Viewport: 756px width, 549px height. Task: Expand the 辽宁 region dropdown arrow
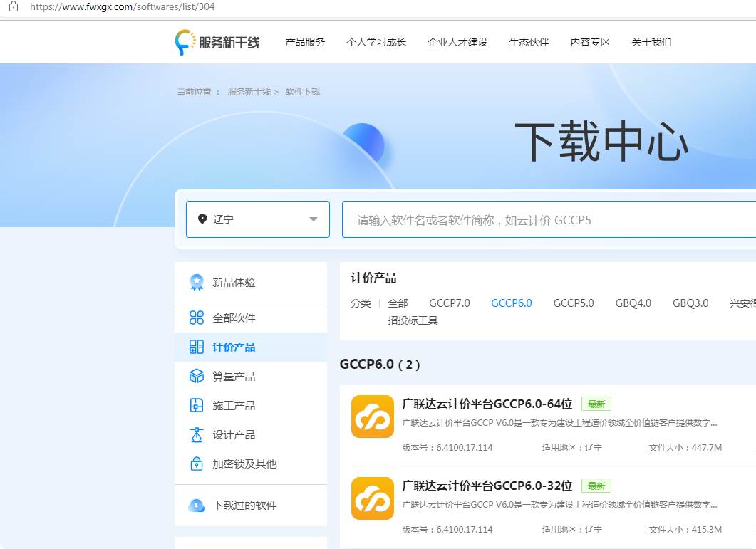click(314, 219)
